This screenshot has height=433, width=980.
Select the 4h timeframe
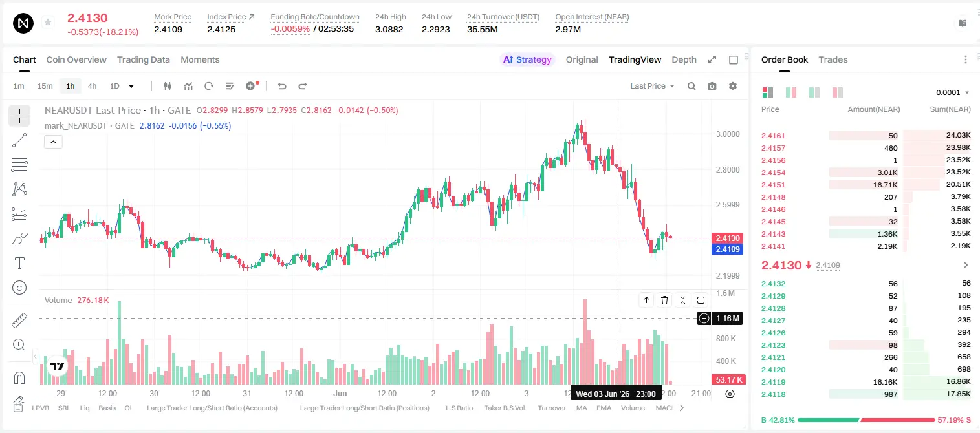point(92,86)
